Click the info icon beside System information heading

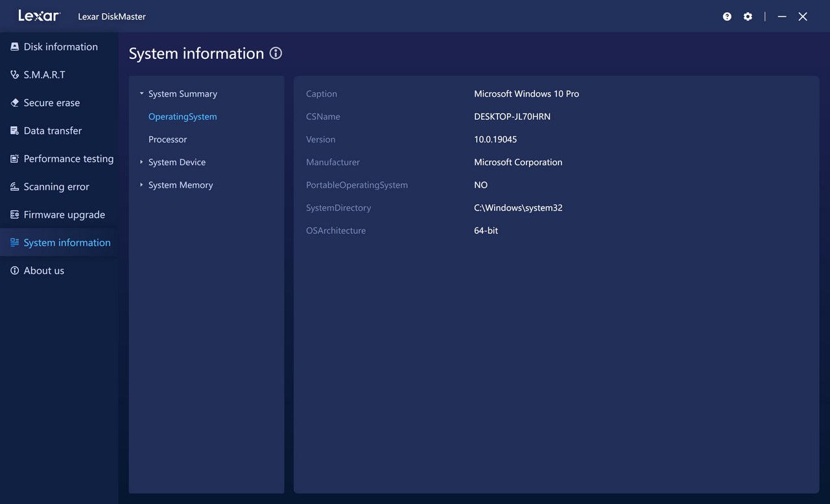pos(276,53)
